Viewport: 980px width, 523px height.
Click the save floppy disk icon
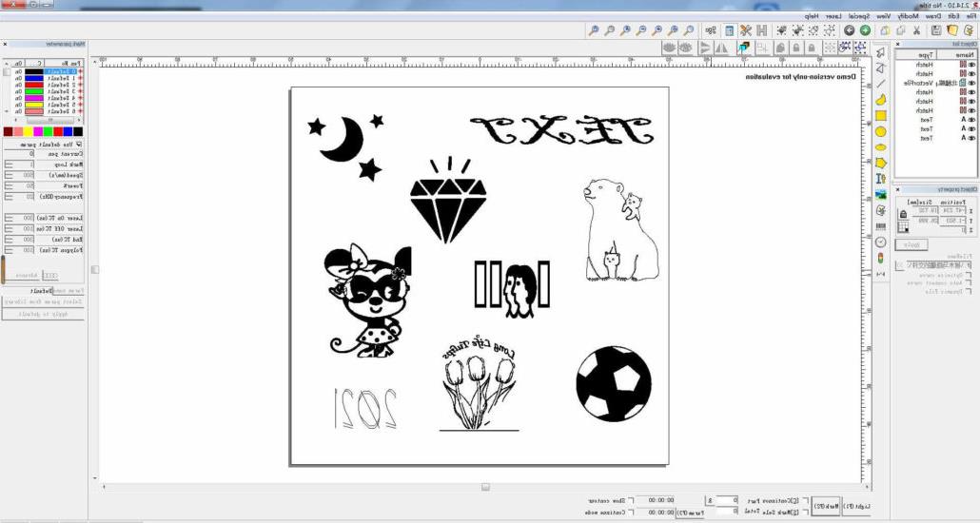click(935, 30)
